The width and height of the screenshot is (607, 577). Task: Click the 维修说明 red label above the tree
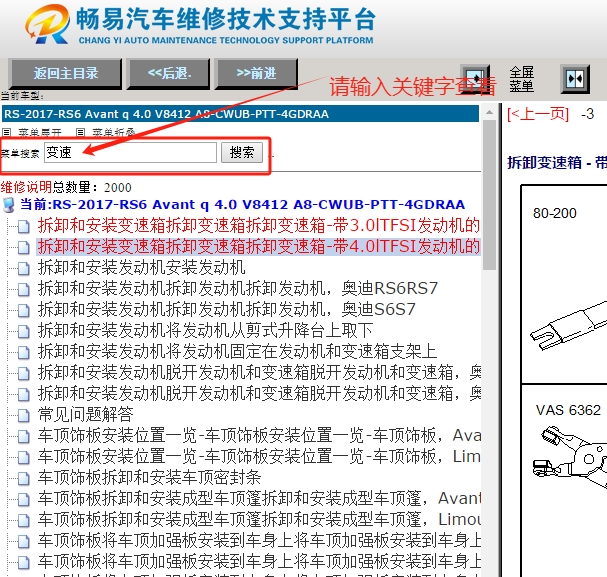(x=26, y=187)
